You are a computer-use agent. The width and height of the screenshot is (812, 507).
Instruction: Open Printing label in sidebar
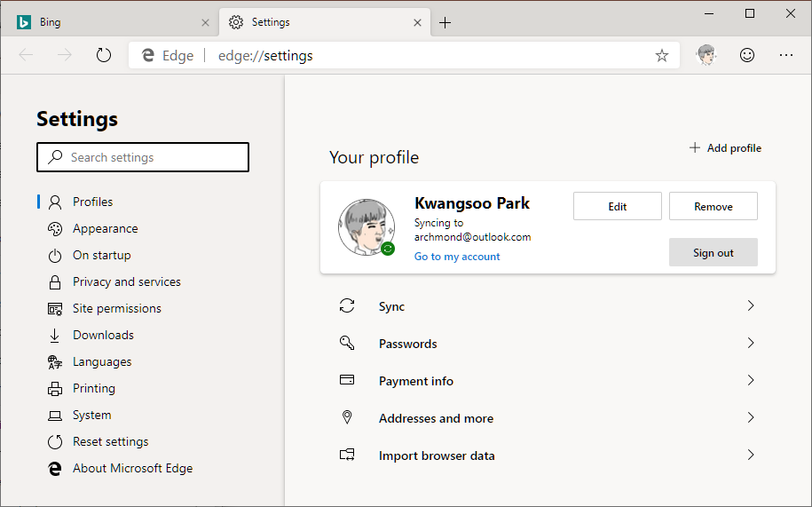tap(94, 388)
